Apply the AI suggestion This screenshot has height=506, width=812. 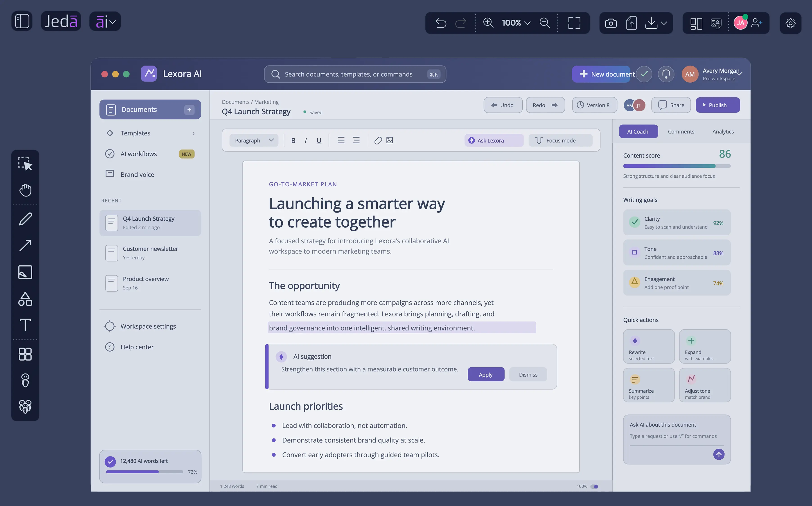click(x=486, y=375)
